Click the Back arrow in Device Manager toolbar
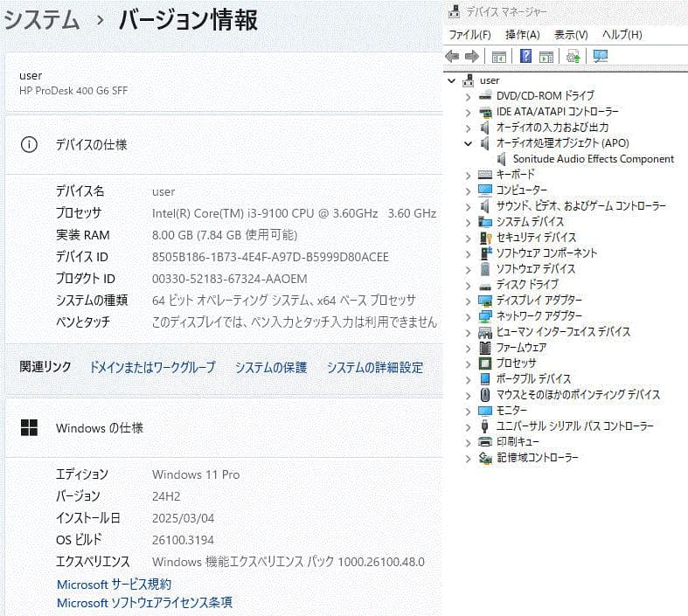 [x=452, y=56]
